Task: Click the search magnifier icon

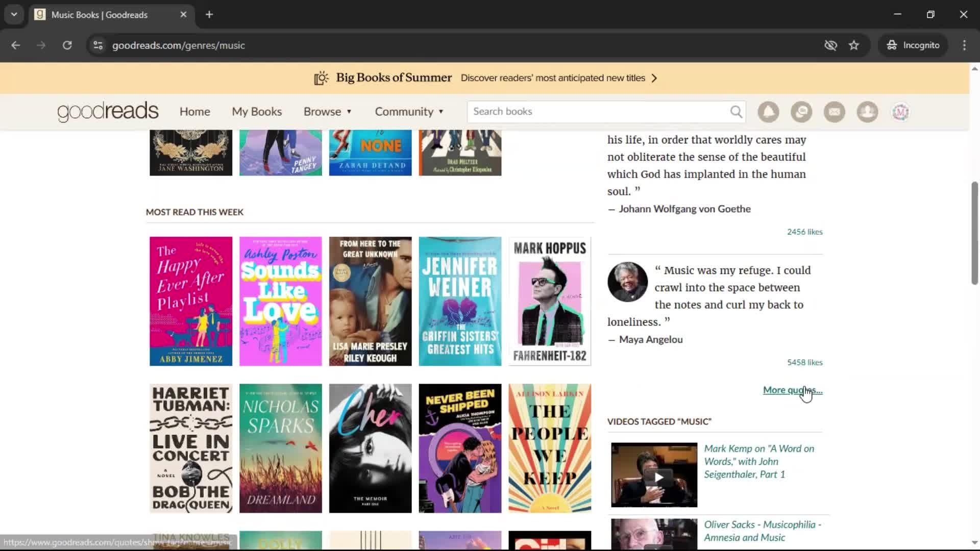Action: pos(736,112)
